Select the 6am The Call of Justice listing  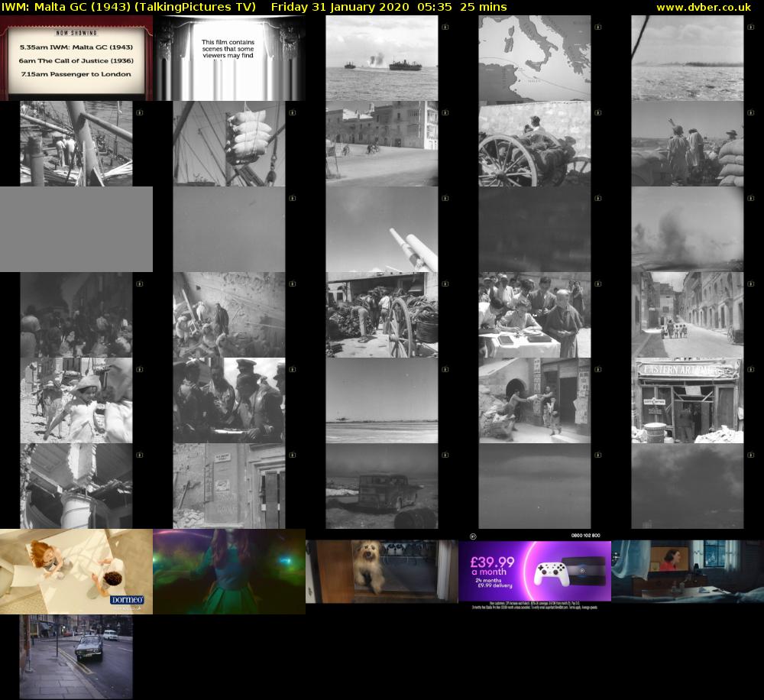point(76,61)
